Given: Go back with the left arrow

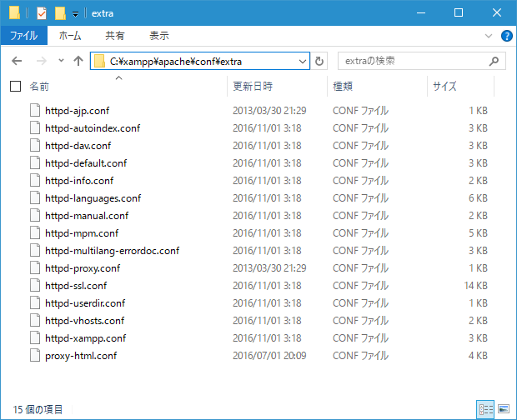Looking at the screenshot, I should 17,61.
